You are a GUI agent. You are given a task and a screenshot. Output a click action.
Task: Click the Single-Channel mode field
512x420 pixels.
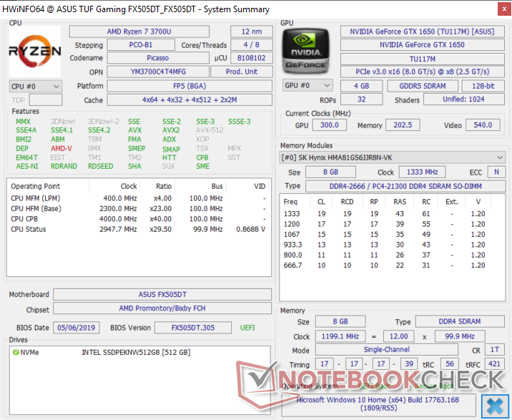coord(387,349)
